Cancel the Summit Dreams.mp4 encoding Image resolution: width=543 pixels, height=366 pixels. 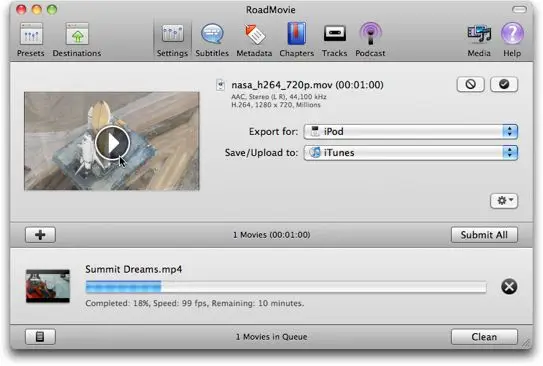click(x=509, y=286)
